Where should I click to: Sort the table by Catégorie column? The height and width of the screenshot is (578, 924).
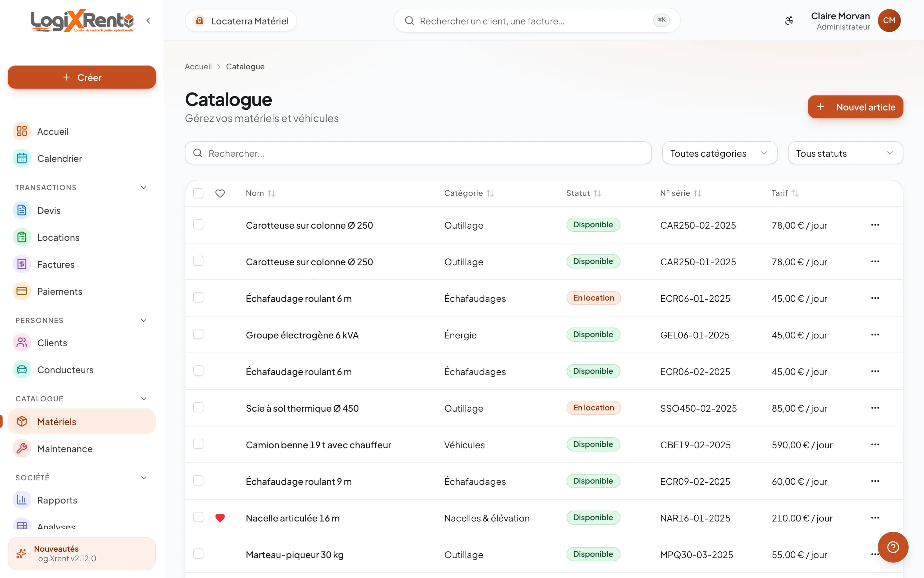coord(469,193)
